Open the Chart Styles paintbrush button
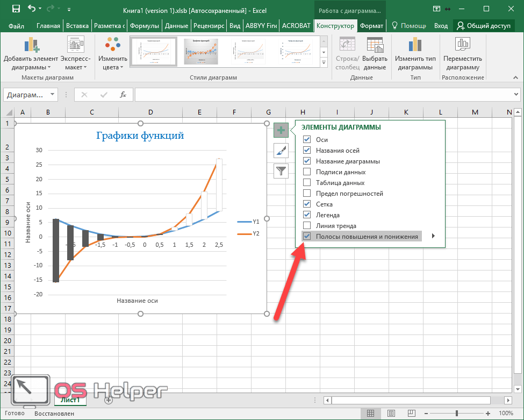The width and height of the screenshot is (524, 420). 281,151
